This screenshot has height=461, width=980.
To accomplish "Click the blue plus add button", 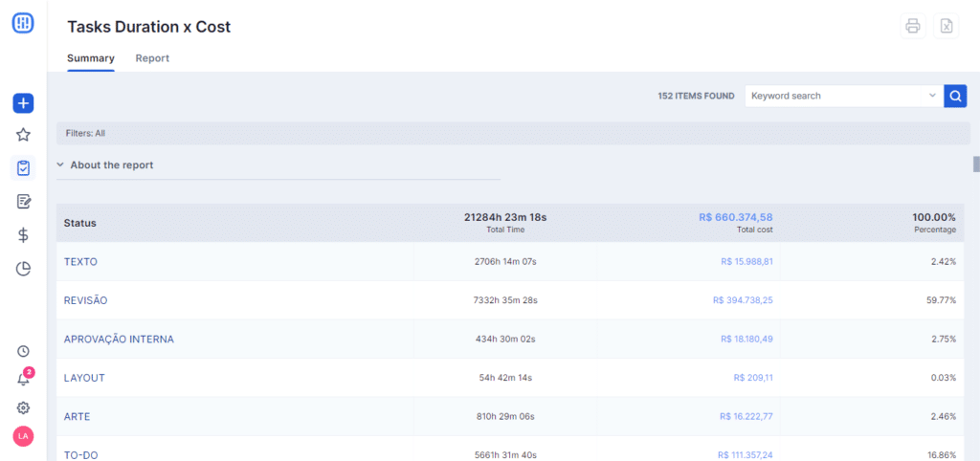I will (x=23, y=102).
